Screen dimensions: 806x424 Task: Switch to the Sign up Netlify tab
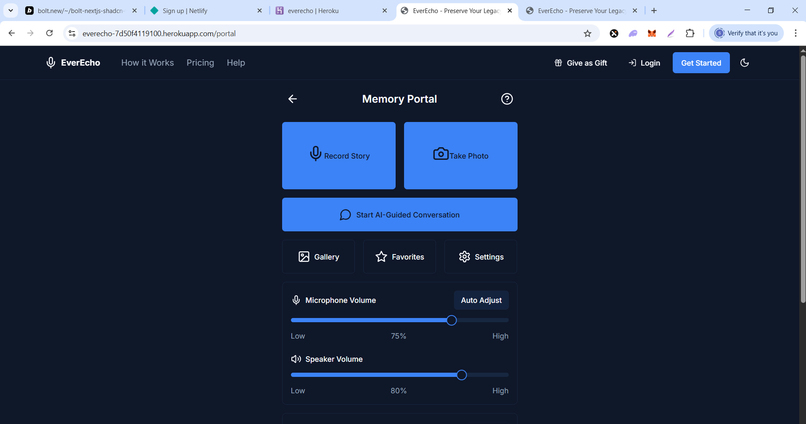206,10
